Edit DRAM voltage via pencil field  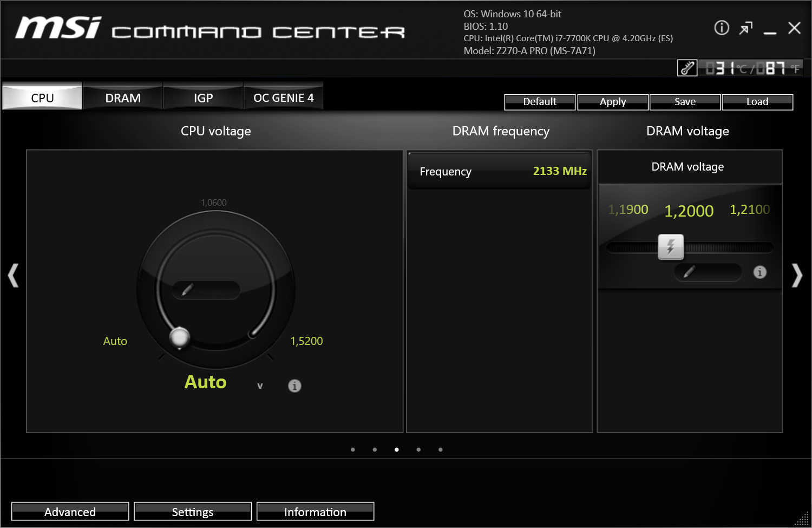click(708, 272)
